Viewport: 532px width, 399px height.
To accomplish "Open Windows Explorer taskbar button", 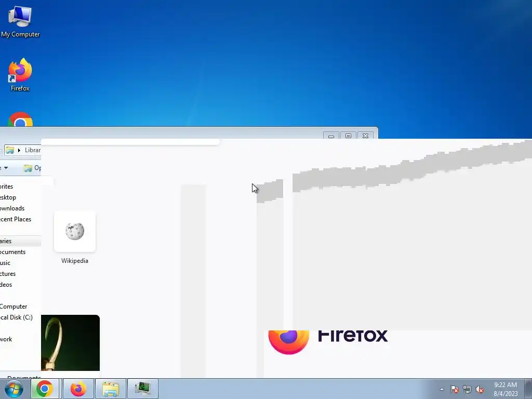I will click(x=111, y=389).
